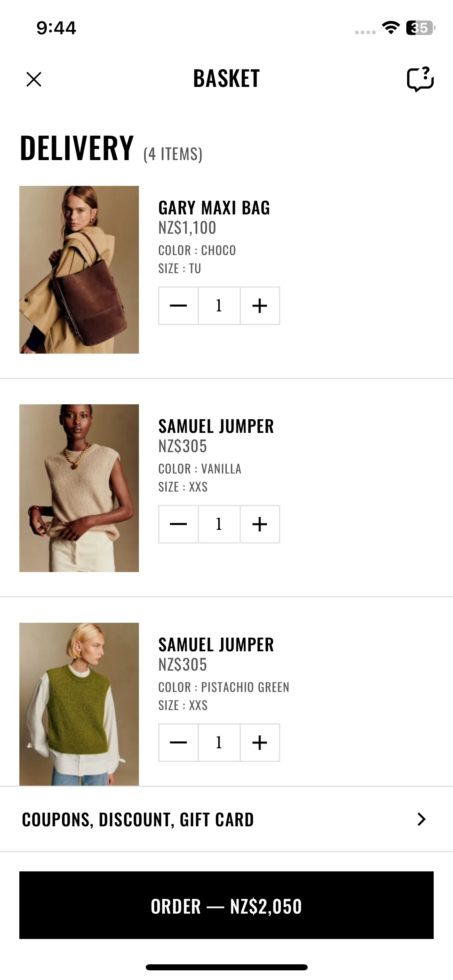Tap the Wi-Fi status icon
The width and height of the screenshot is (453, 980).
coord(390,28)
